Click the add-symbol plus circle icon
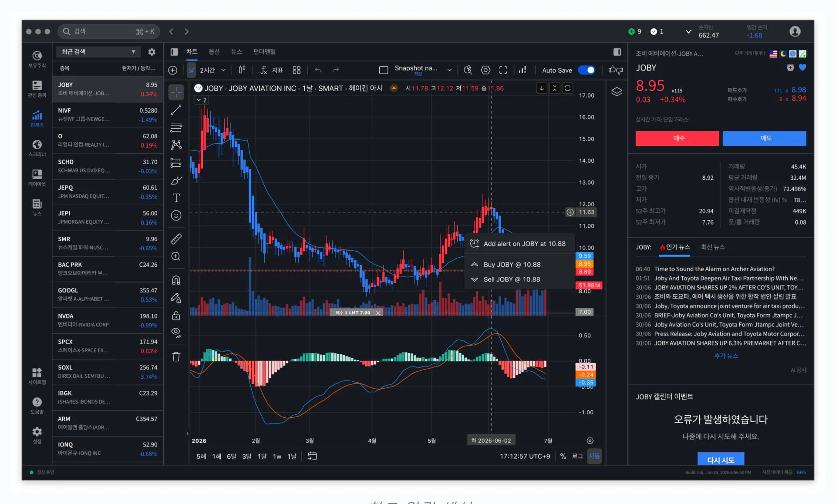Viewport: 836px width, 504px height. pyautogui.click(x=173, y=70)
